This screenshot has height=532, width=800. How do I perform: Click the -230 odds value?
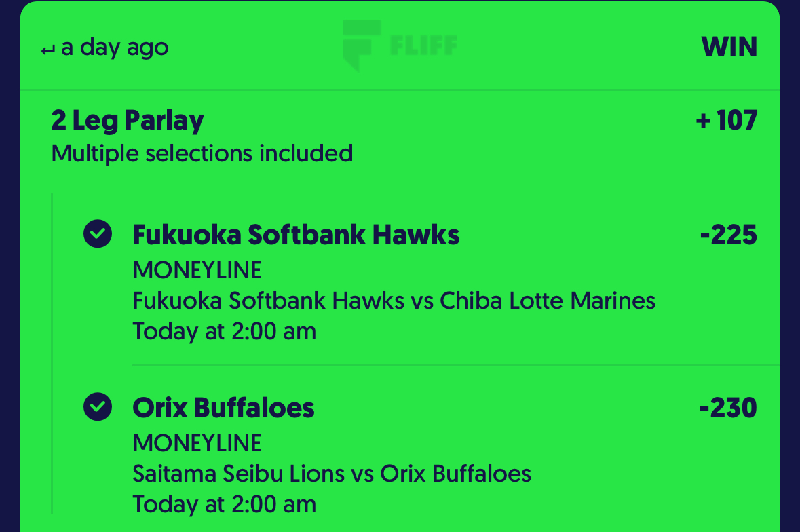click(728, 408)
